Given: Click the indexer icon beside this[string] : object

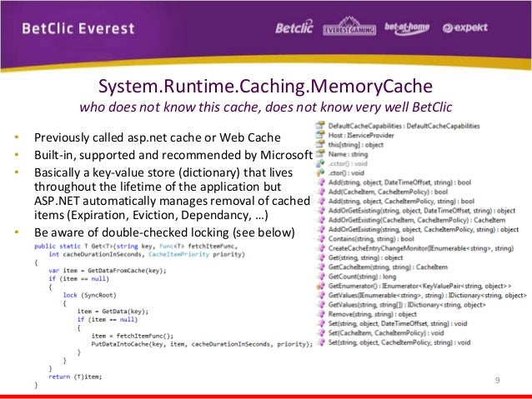Looking at the screenshot, I should (x=320, y=145).
